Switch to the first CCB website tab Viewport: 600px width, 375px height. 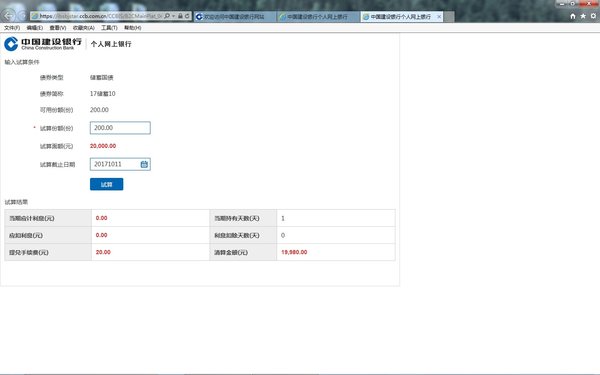(x=235, y=16)
